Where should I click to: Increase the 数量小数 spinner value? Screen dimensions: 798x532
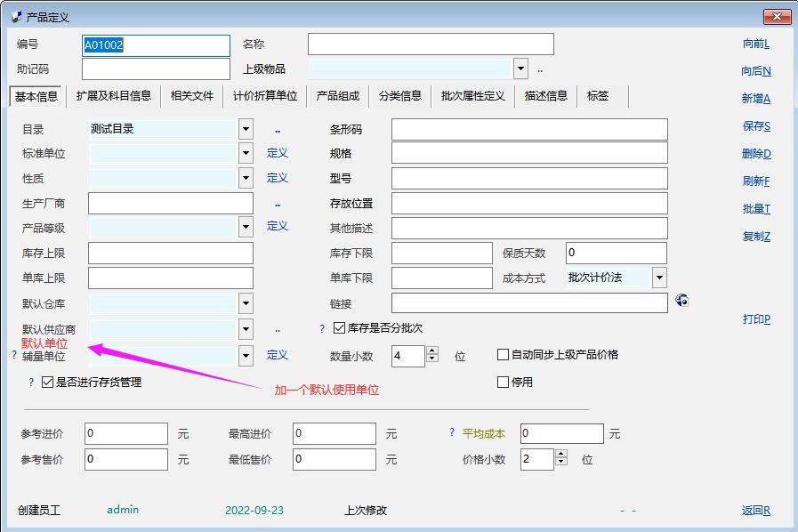coord(432,351)
